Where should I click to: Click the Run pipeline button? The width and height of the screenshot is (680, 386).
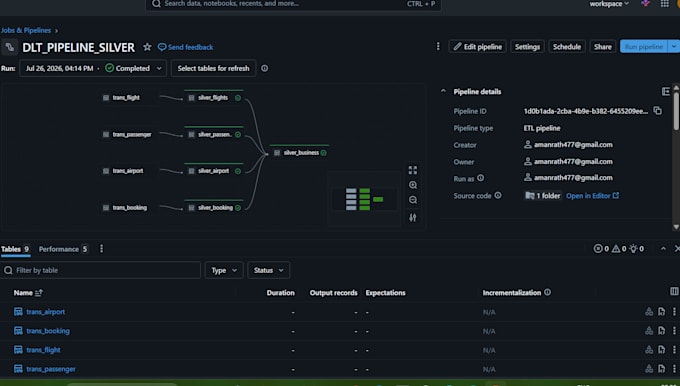[644, 46]
